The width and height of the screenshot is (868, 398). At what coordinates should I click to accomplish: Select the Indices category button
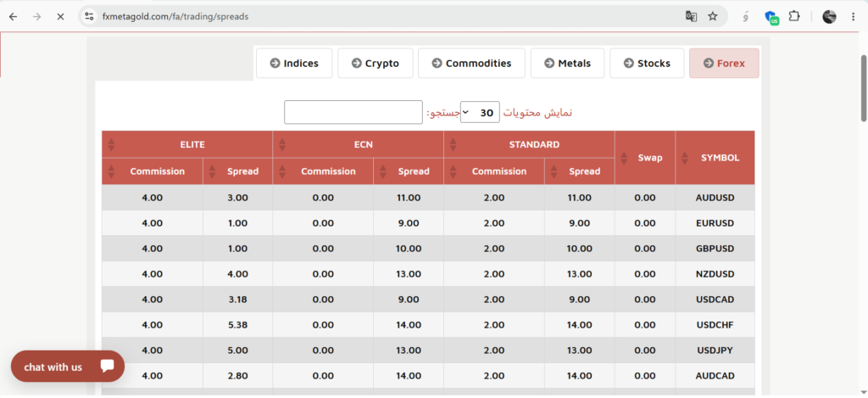[294, 63]
